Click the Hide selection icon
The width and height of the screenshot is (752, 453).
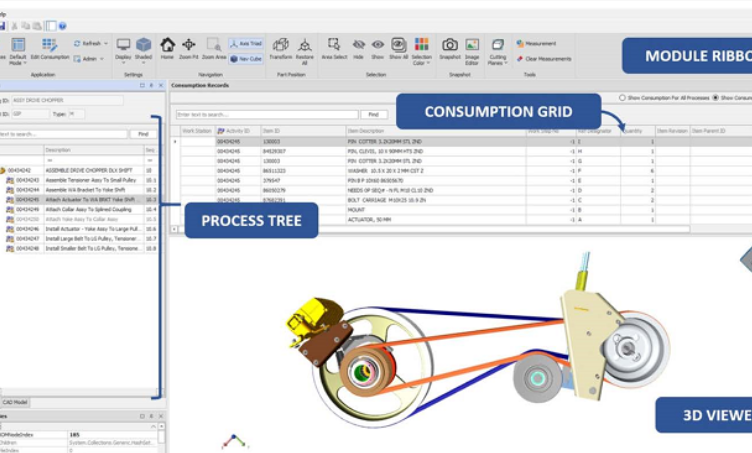pos(358,49)
